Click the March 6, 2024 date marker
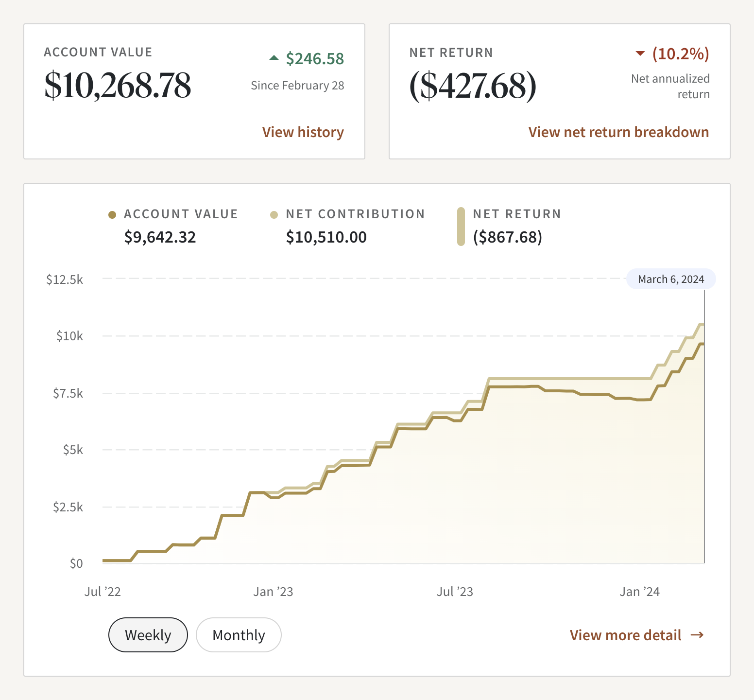Screen dimensions: 754x700 coord(671,279)
